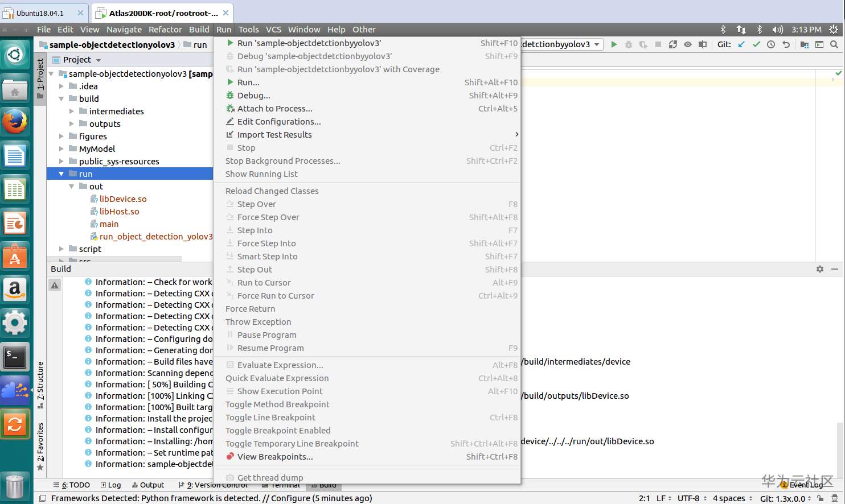The image size is (845, 504).
Task: Toggle the 7: Structure side tab
Action: coord(40,385)
